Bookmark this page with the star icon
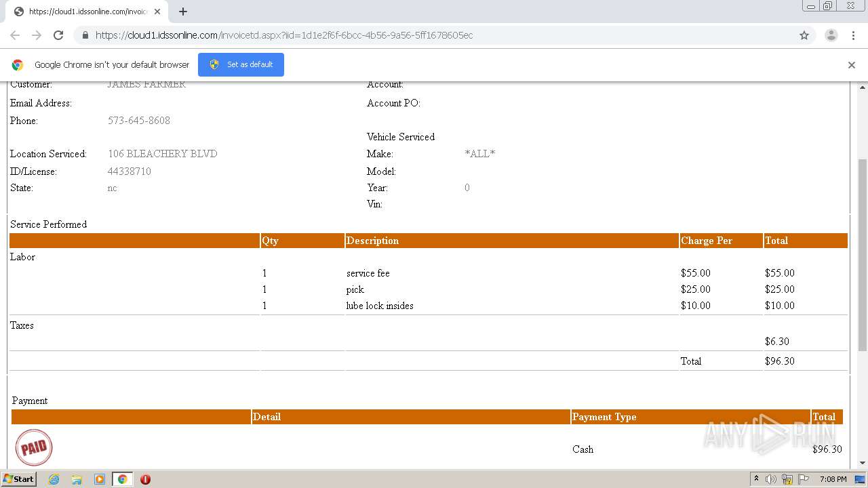The height and width of the screenshot is (488, 868). click(x=804, y=35)
